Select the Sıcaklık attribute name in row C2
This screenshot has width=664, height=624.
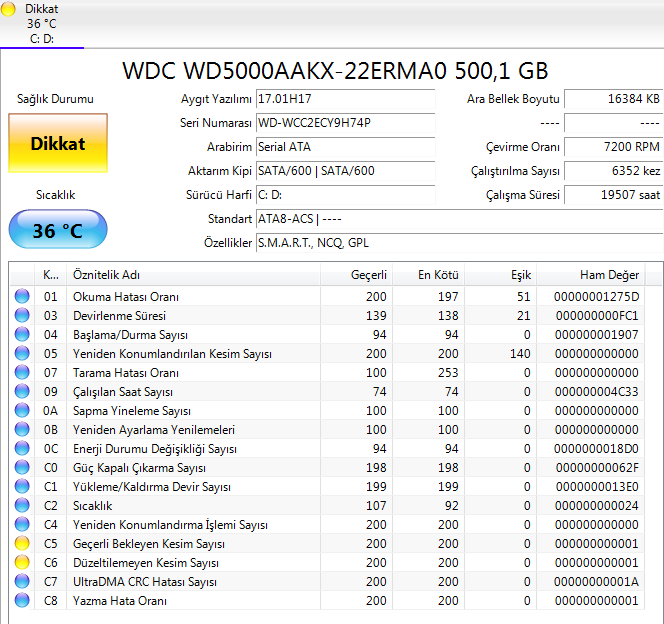pos(93,506)
